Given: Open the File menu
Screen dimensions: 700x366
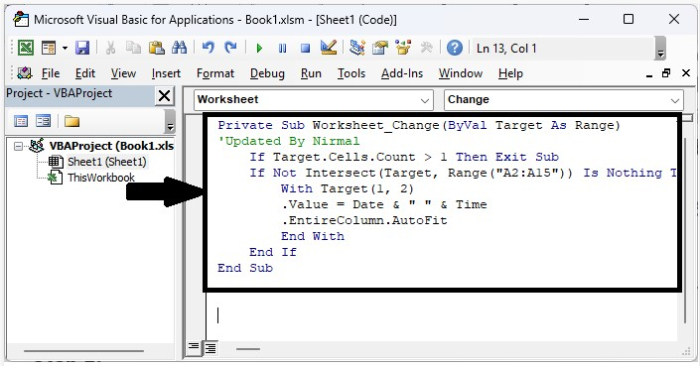Looking at the screenshot, I should coord(50,73).
